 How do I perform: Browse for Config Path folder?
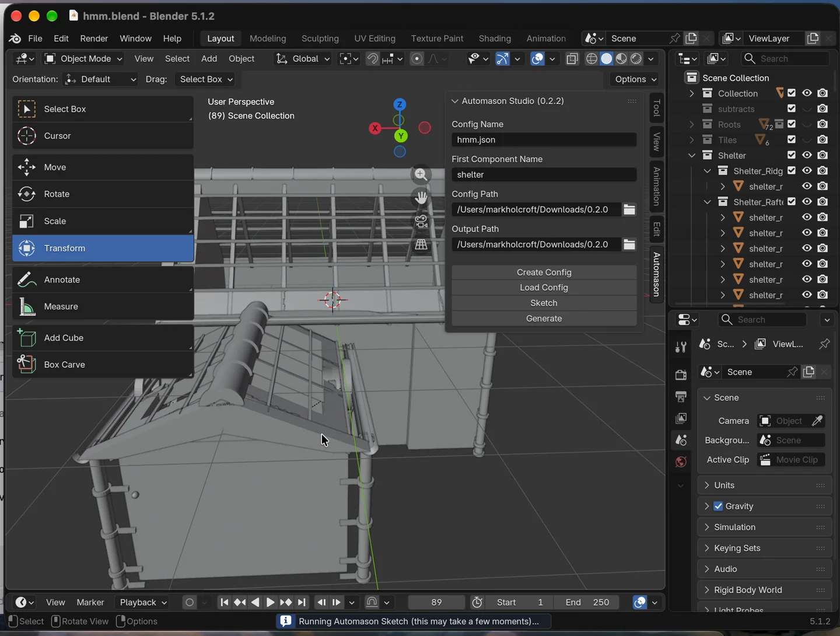click(629, 209)
